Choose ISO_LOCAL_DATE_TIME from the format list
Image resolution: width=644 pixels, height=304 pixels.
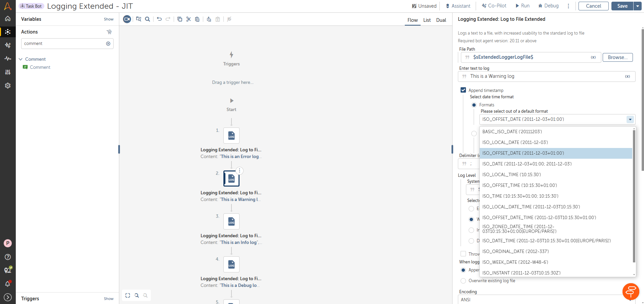(531, 207)
